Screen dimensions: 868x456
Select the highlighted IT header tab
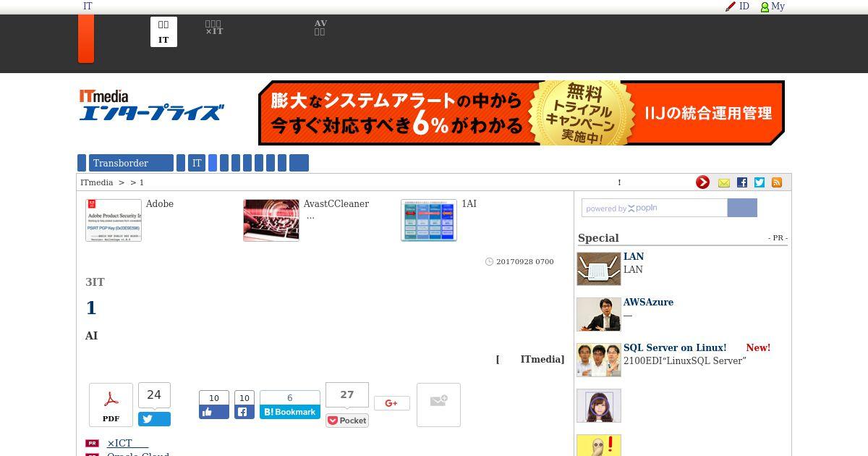(x=163, y=32)
